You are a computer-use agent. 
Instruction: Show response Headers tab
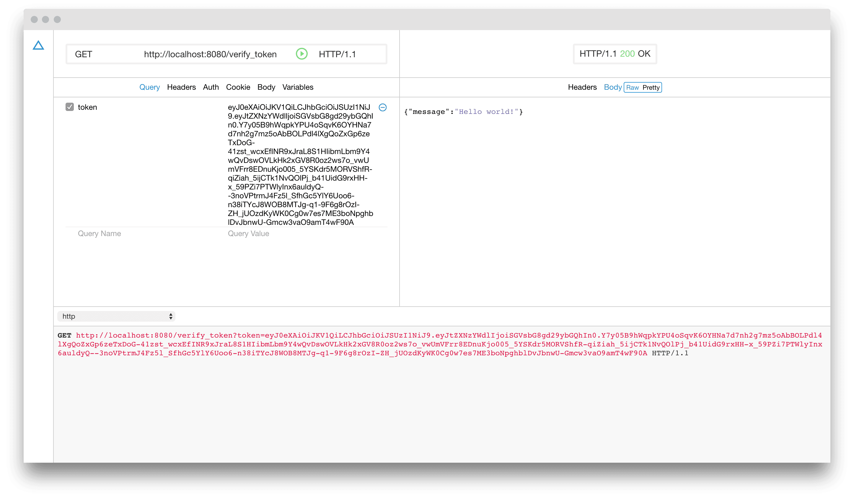(x=582, y=87)
